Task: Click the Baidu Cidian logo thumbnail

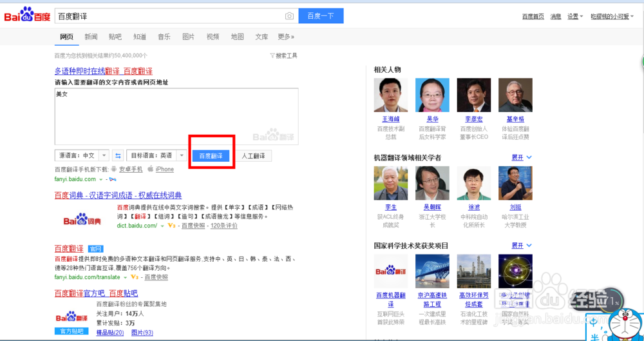Action: (x=82, y=219)
